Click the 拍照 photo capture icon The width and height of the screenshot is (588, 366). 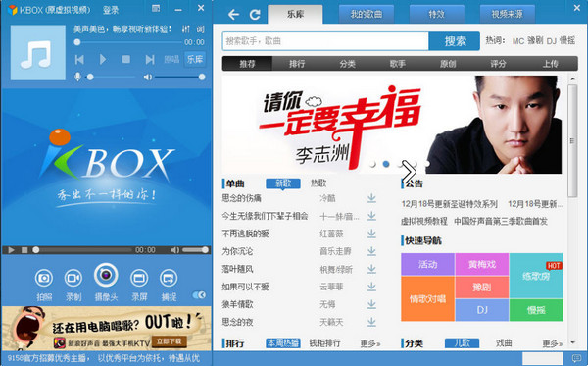coord(44,278)
